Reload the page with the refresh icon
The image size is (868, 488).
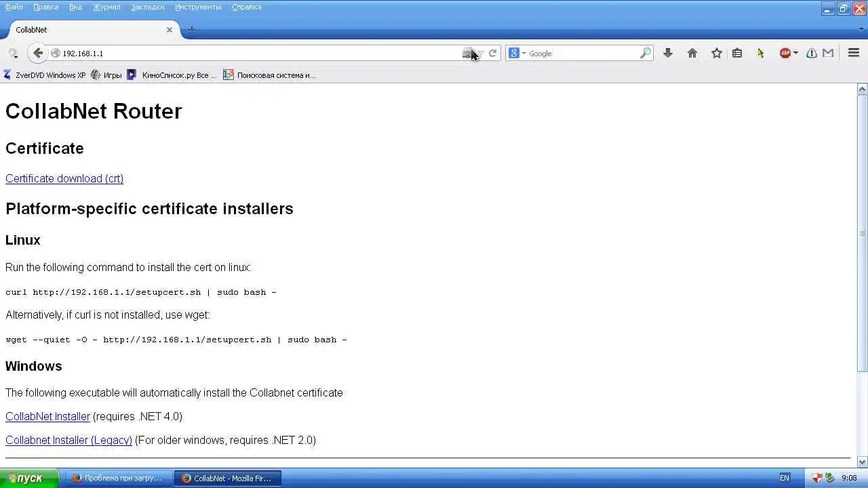tap(493, 53)
